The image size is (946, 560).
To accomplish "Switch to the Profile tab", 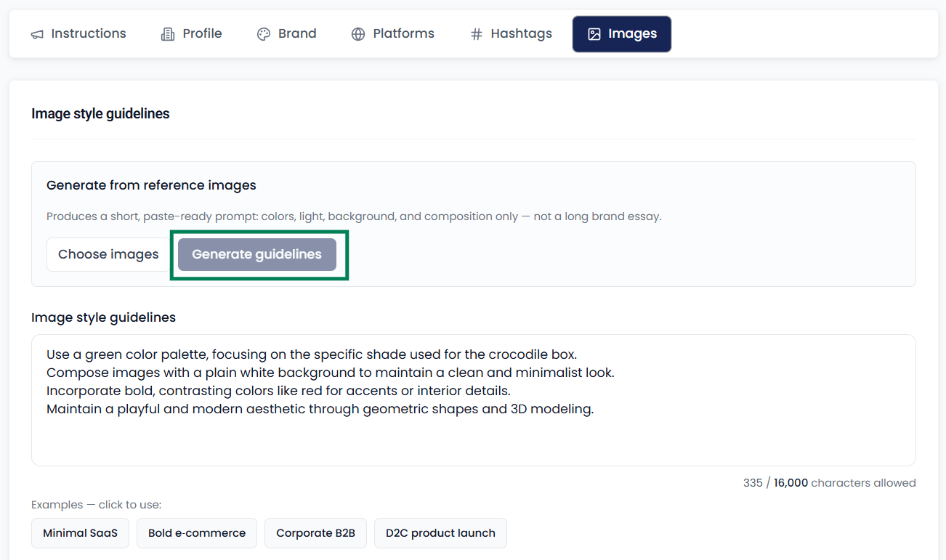I will pyautogui.click(x=192, y=34).
